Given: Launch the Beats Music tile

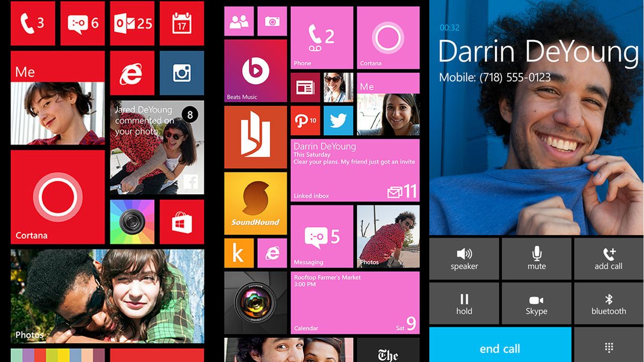Looking at the screenshot, I should 255,70.
